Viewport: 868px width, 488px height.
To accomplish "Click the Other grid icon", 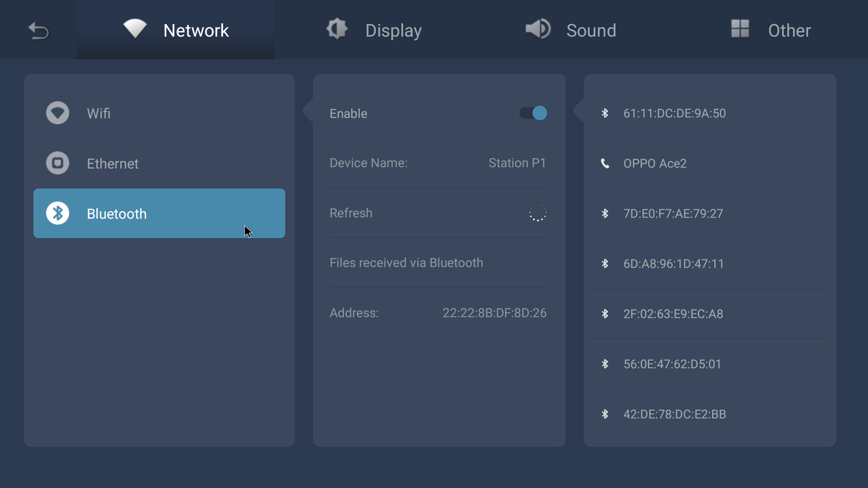I will [740, 29].
